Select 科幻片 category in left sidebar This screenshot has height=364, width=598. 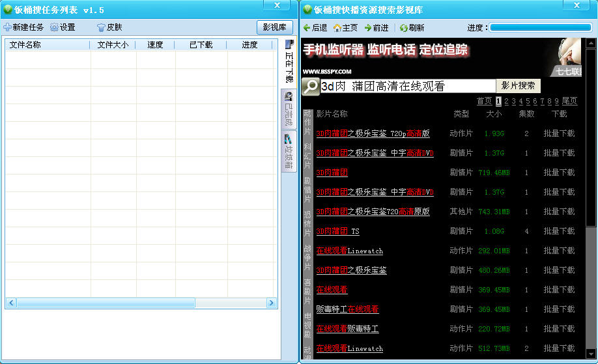(x=307, y=156)
